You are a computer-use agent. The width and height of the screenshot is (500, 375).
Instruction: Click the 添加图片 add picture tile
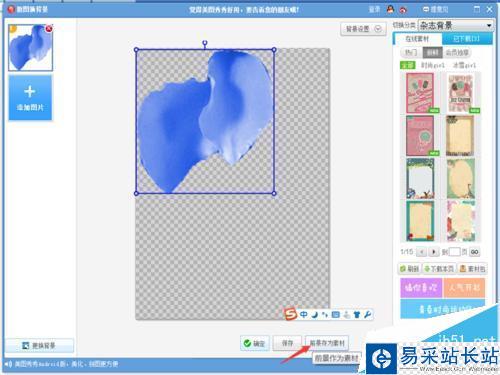click(30, 97)
